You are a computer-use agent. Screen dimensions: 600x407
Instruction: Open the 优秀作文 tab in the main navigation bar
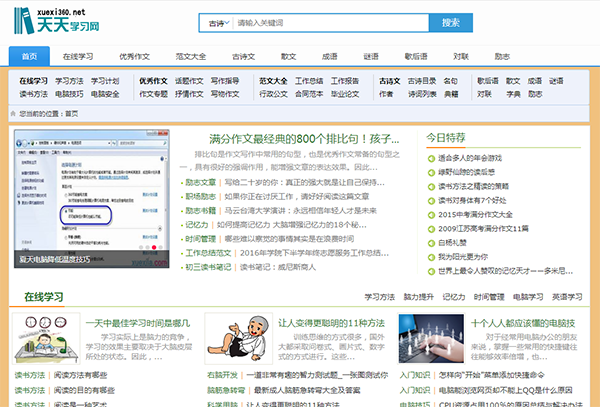(134, 57)
